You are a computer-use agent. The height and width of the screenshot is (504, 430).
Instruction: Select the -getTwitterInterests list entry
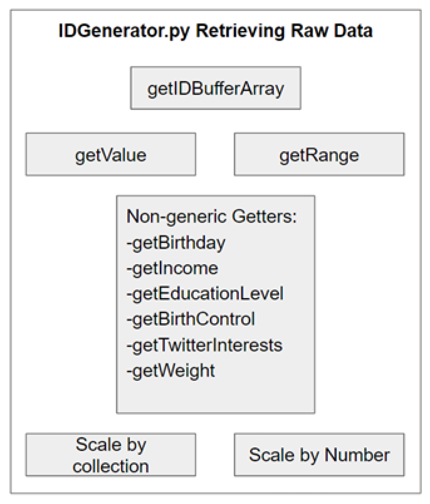[204, 345]
